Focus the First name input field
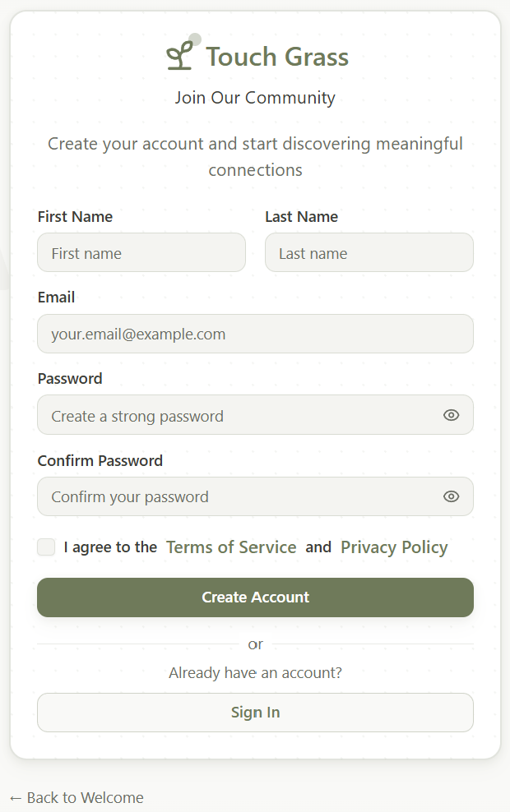This screenshot has width=510, height=812. [141, 252]
